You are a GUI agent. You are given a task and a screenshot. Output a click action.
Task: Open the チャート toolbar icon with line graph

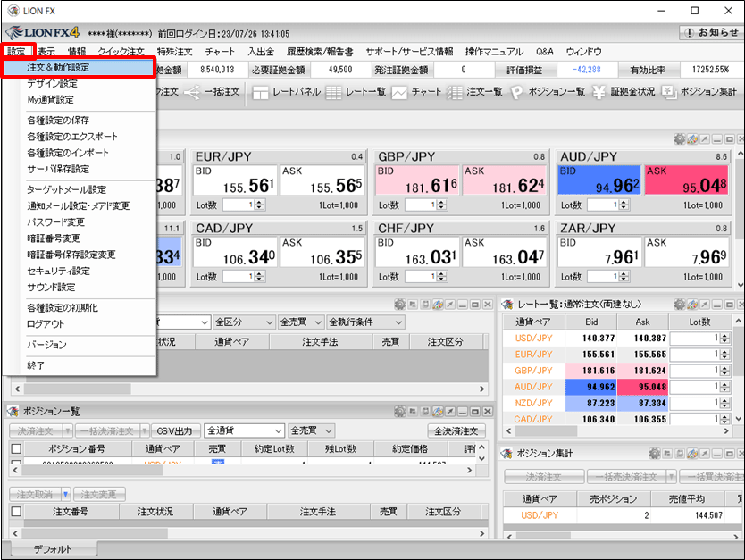pyautogui.click(x=399, y=92)
